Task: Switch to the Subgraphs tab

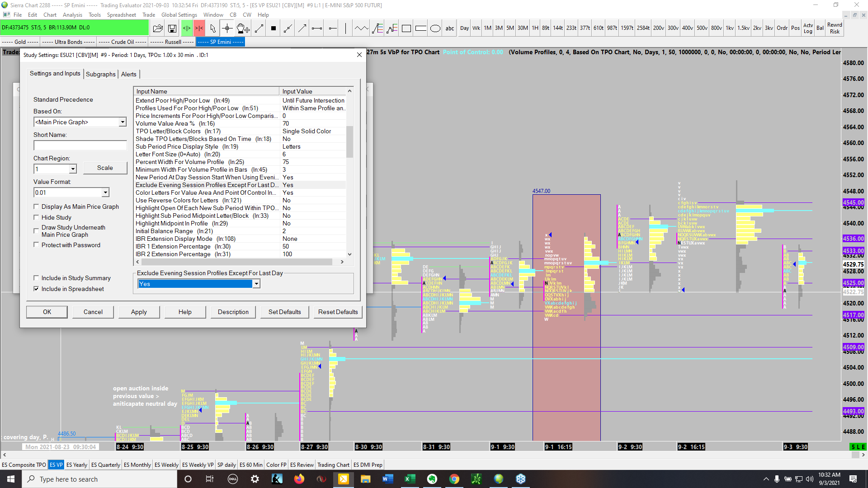Action: coord(100,74)
